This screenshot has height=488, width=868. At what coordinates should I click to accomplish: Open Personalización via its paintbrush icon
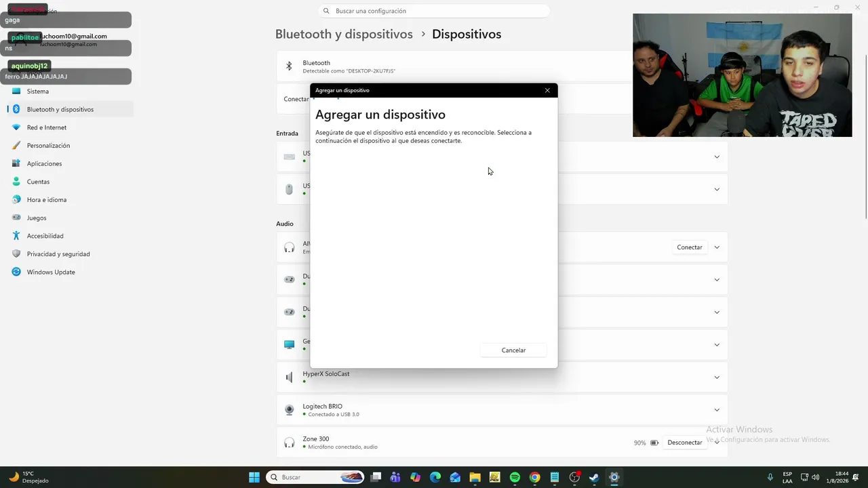[x=16, y=145]
